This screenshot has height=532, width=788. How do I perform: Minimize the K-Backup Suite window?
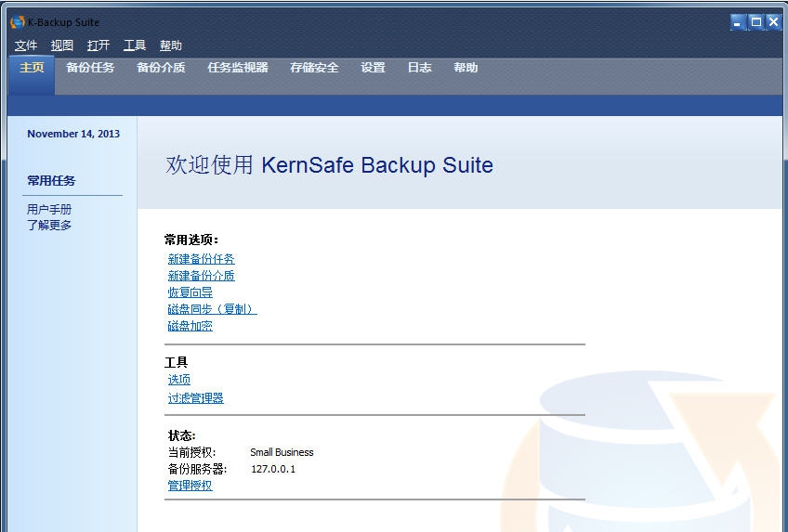pyautogui.click(x=737, y=22)
